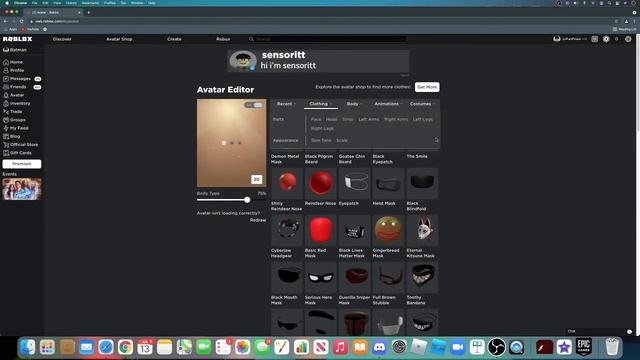Open the Events promo thumbnail
The image size is (640, 360).
pyautogui.click(x=22, y=189)
